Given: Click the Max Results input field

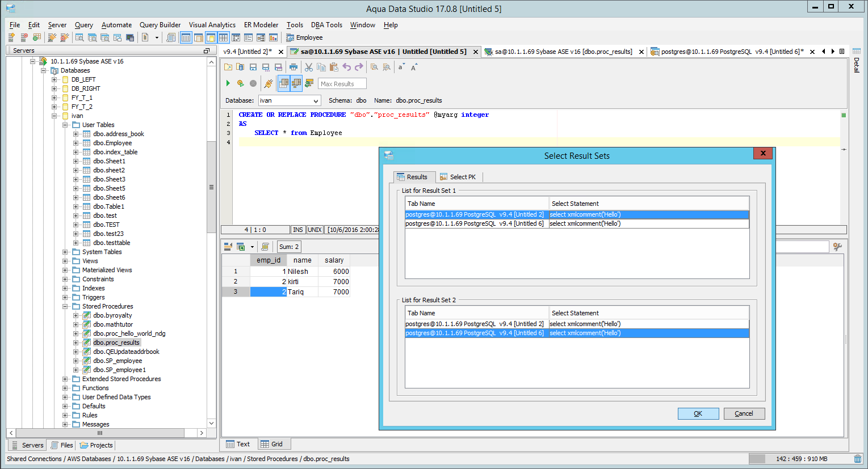Looking at the screenshot, I should (x=342, y=83).
